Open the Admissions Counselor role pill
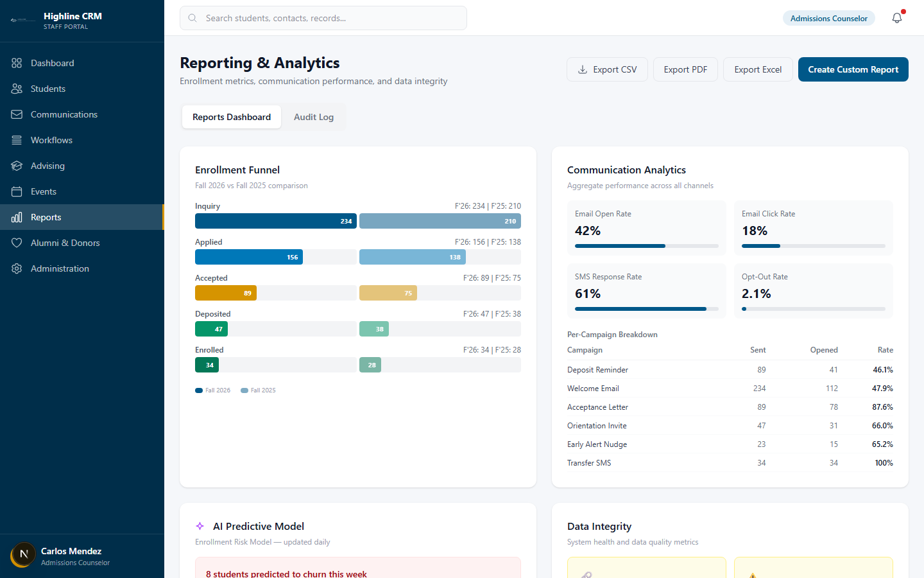Viewport: 924px width, 578px height. (x=828, y=18)
